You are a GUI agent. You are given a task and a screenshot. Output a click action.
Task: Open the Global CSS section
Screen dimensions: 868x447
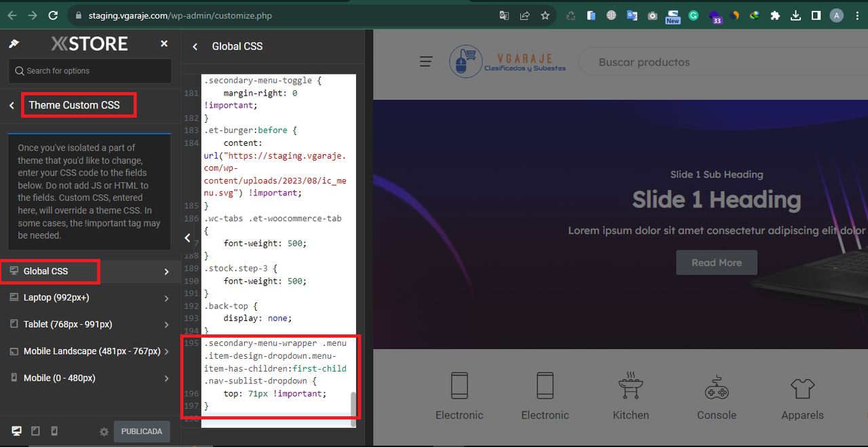pos(90,271)
